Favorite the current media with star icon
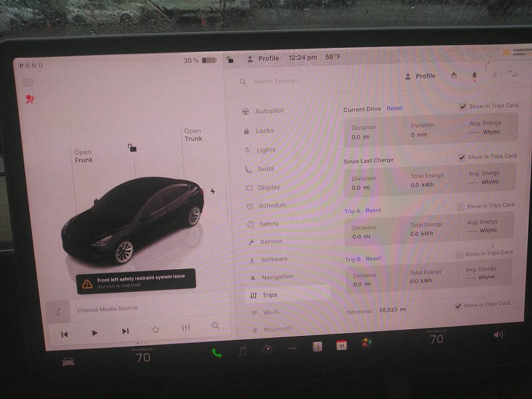This screenshot has height=399, width=532. click(x=156, y=329)
